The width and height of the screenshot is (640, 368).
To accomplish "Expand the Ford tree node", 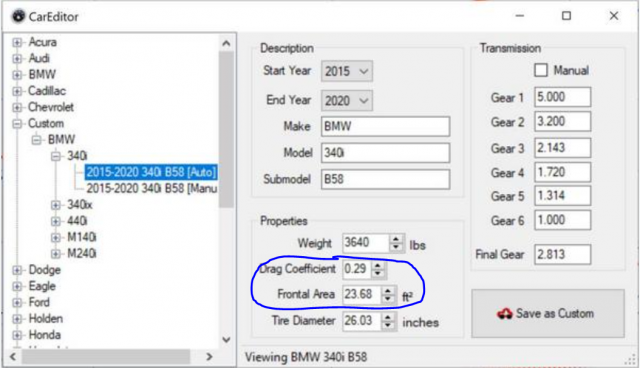I will pyautogui.click(x=17, y=303).
